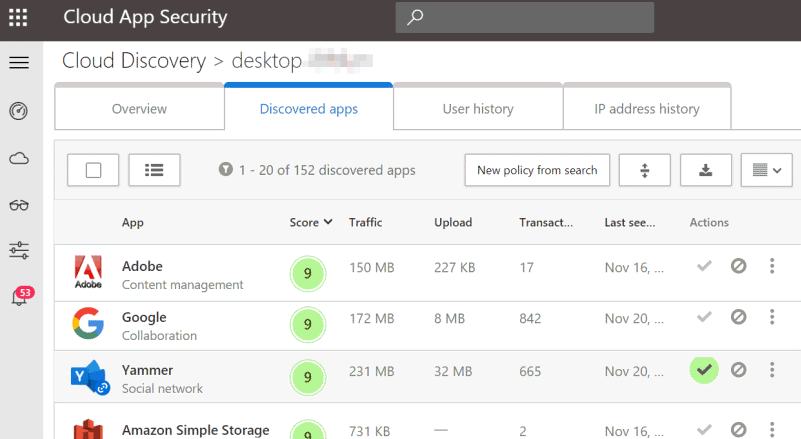Click Amazon traffic value 731 KB
The image size is (801, 439).
click(369, 431)
